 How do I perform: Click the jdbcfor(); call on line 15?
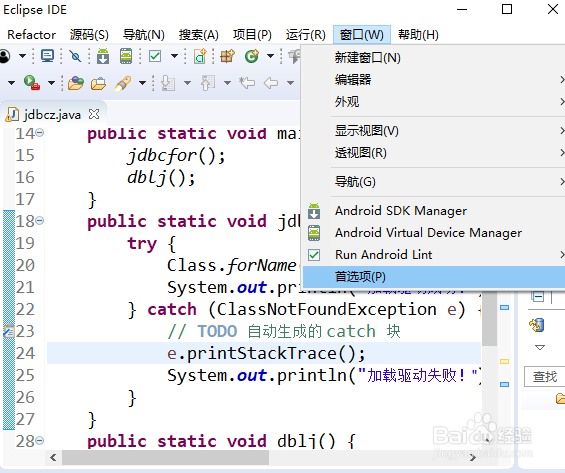click(x=176, y=156)
